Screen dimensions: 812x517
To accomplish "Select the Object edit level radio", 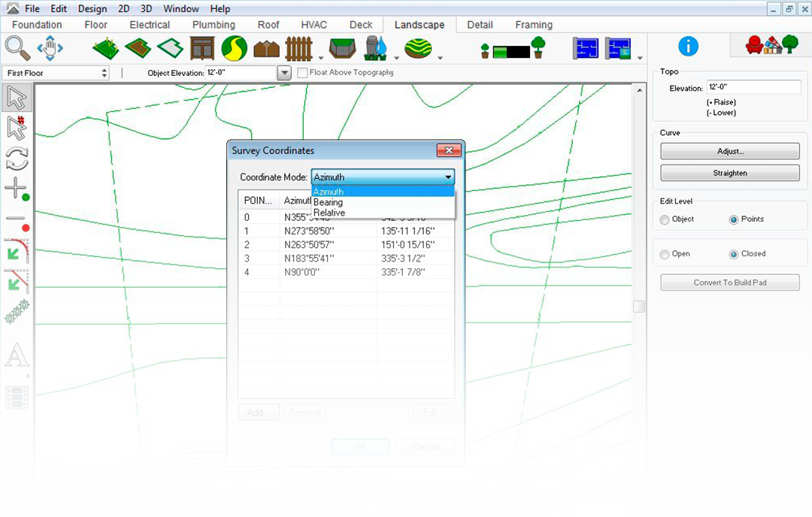I will [665, 219].
